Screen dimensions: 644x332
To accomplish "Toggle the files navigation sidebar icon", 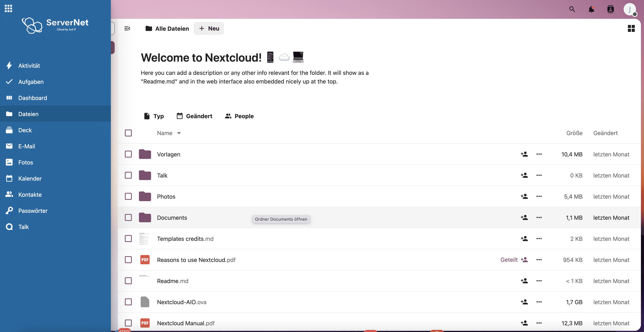I will (127, 29).
